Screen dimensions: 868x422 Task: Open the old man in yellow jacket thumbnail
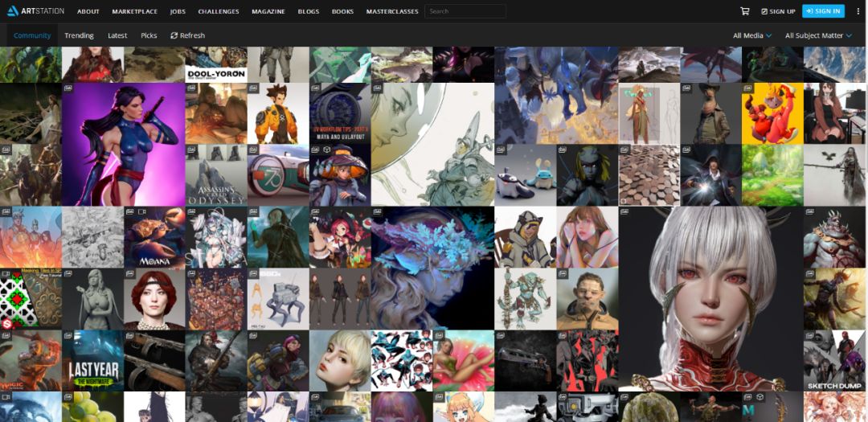[587, 299]
